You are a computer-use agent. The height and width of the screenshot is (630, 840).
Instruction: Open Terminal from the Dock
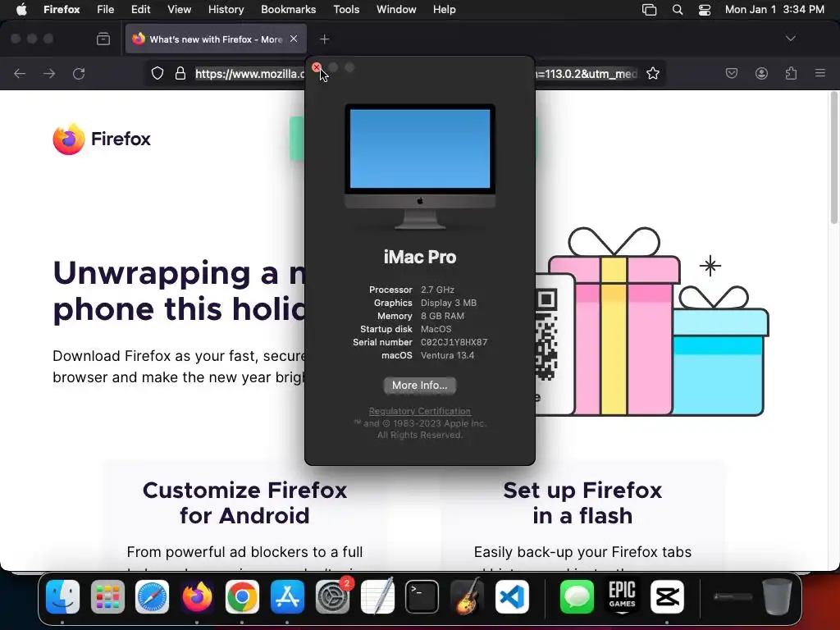click(x=422, y=596)
